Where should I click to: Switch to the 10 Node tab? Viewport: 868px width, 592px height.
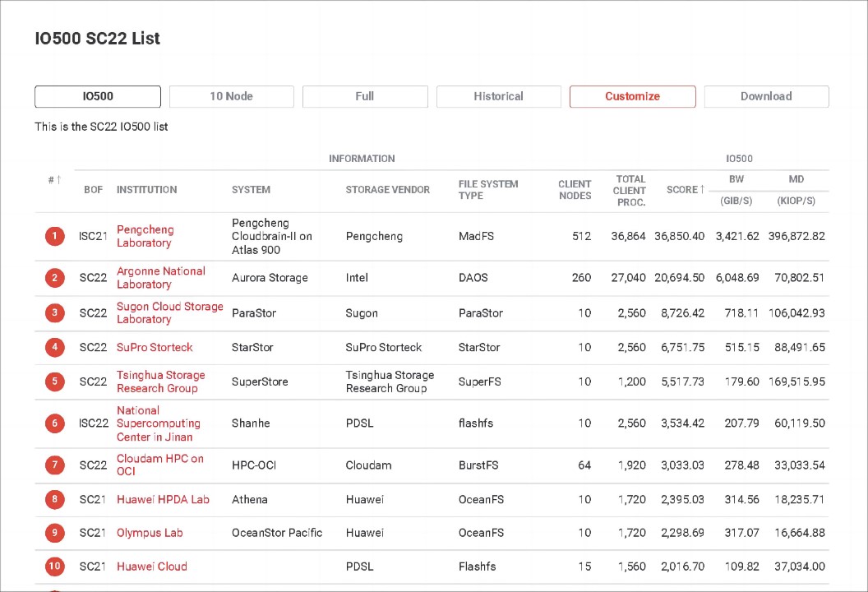232,96
